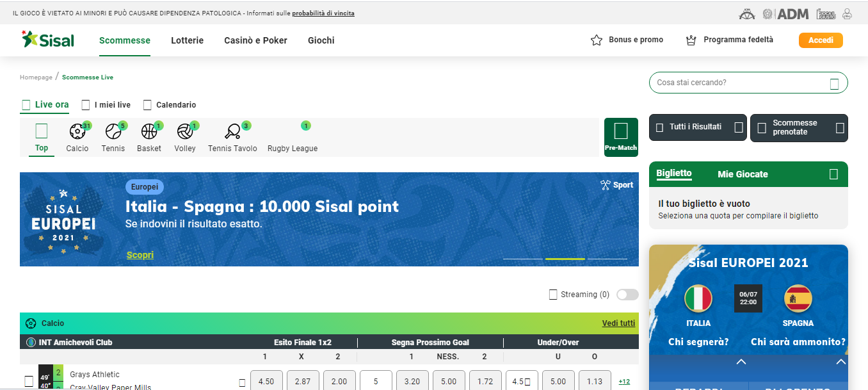Click the Italia flag icon
This screenshot has width=868, height=390.
(698, 298)
